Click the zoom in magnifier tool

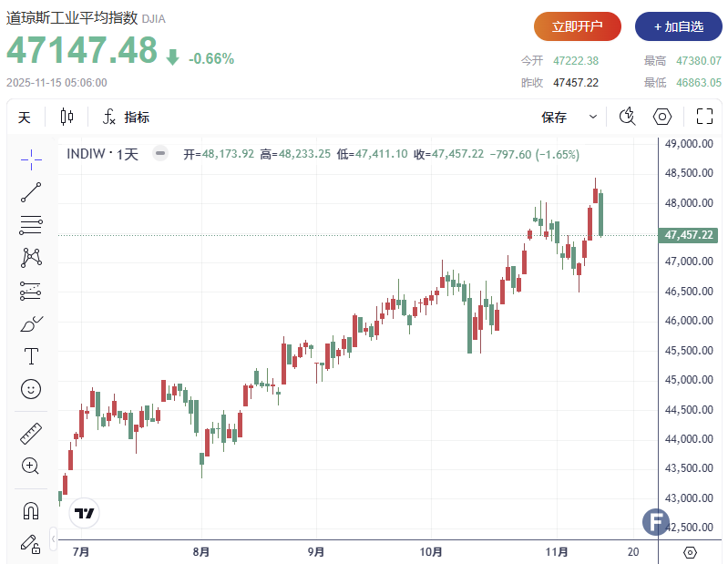tap(31, 467)
